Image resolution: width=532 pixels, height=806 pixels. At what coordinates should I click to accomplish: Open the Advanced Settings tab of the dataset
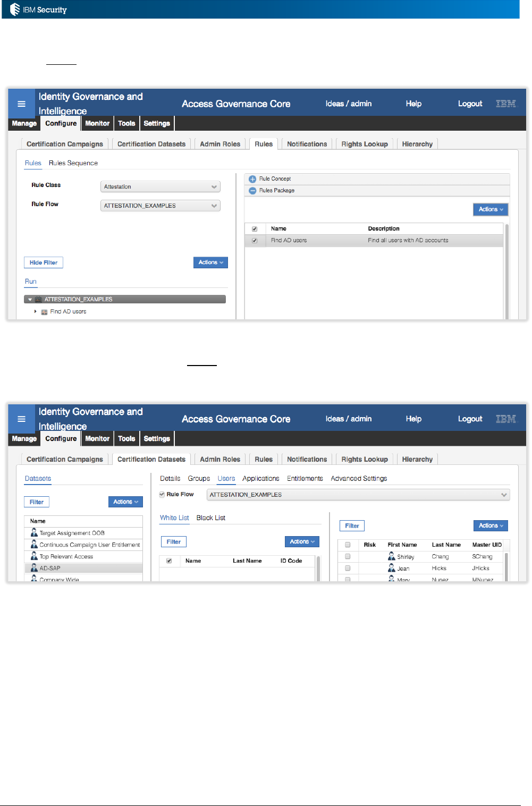point(359,479)
